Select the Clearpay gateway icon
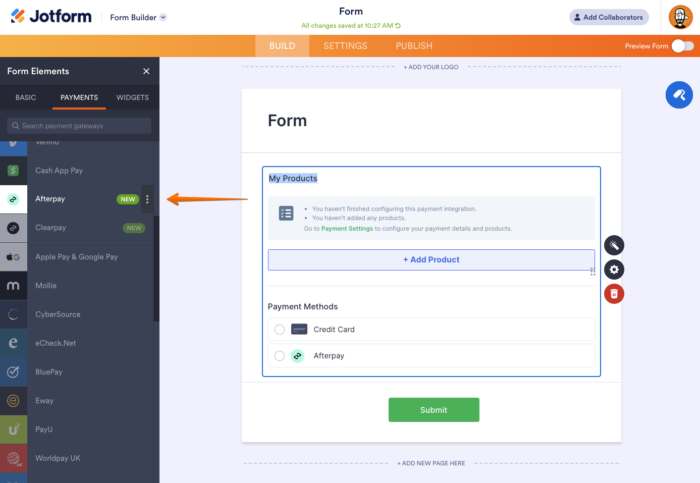The width and height of the screenshot is (700, 483). 13,228
